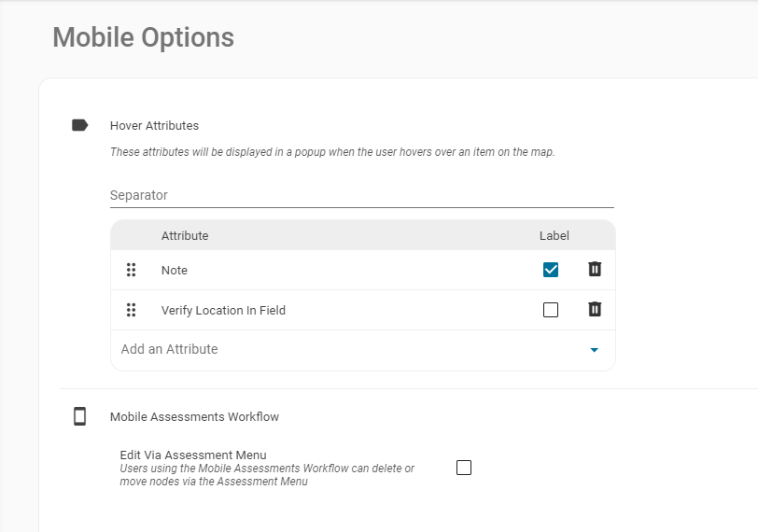Viewport: 758px width, 532px height.
Task: Click the Hover Attributes section title
Action: [x=154, y=125]
